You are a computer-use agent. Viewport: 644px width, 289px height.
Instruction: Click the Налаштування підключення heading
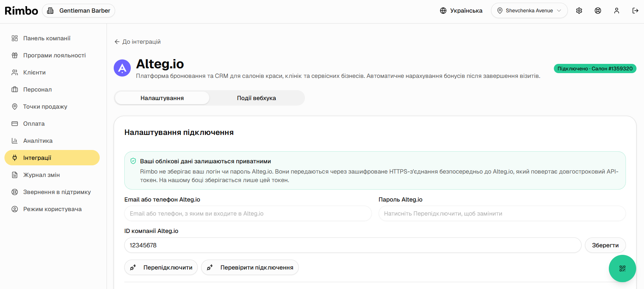179,133
